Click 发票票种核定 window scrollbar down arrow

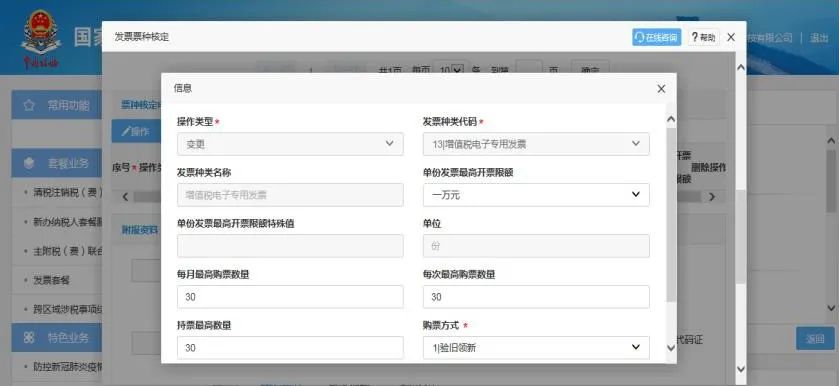(x=741, y=369)
